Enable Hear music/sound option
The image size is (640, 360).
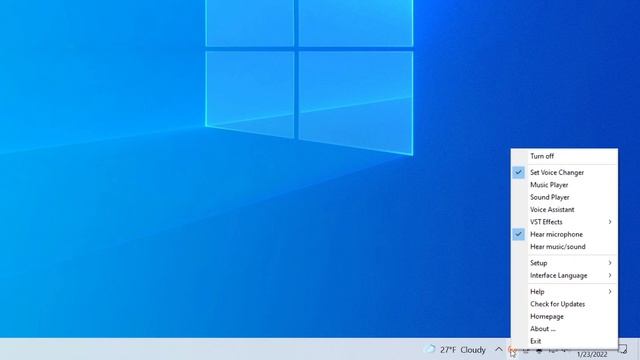point(564,247)
